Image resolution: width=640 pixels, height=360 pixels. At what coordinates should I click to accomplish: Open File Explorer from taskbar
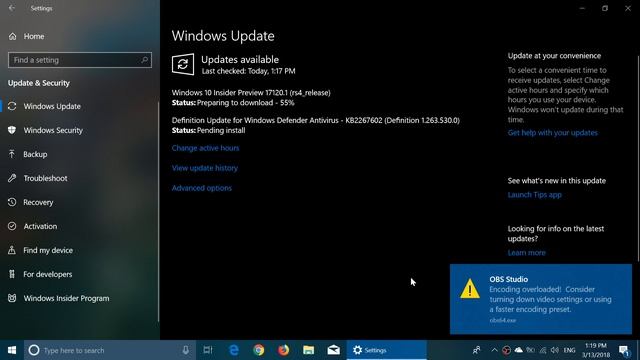tap(309, 350)
